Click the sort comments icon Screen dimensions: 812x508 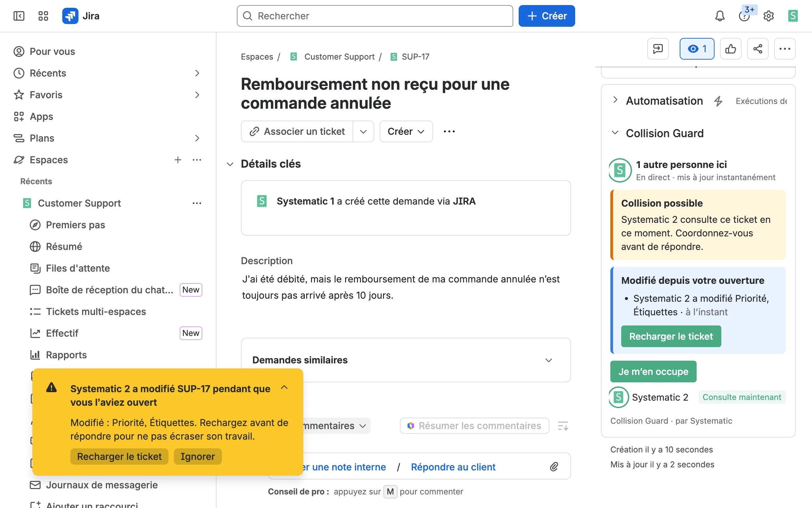[563, 426]
